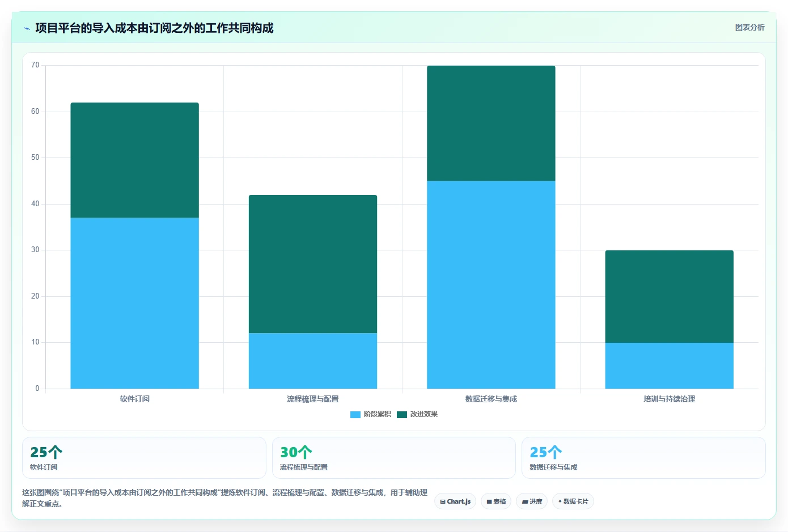
Task: Click the 流程梳理与配置 x-axis label
Action: tap(313, 399)
